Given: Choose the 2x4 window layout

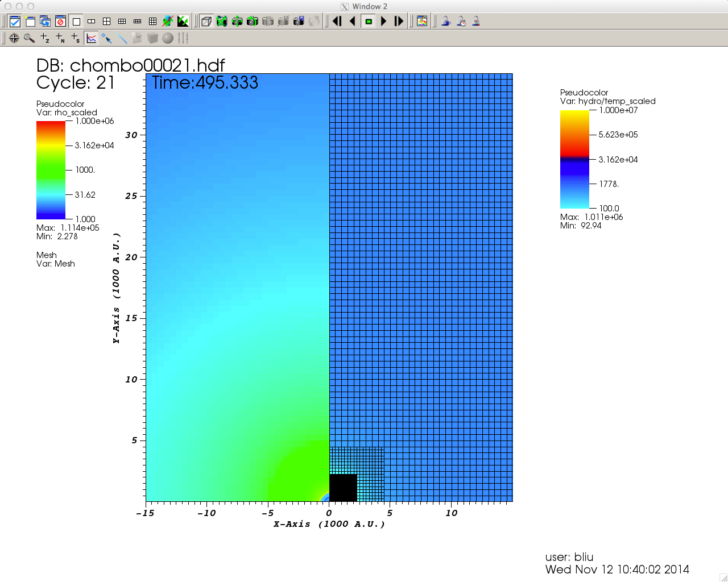Looking at the screenshot, I should [137, 22].
